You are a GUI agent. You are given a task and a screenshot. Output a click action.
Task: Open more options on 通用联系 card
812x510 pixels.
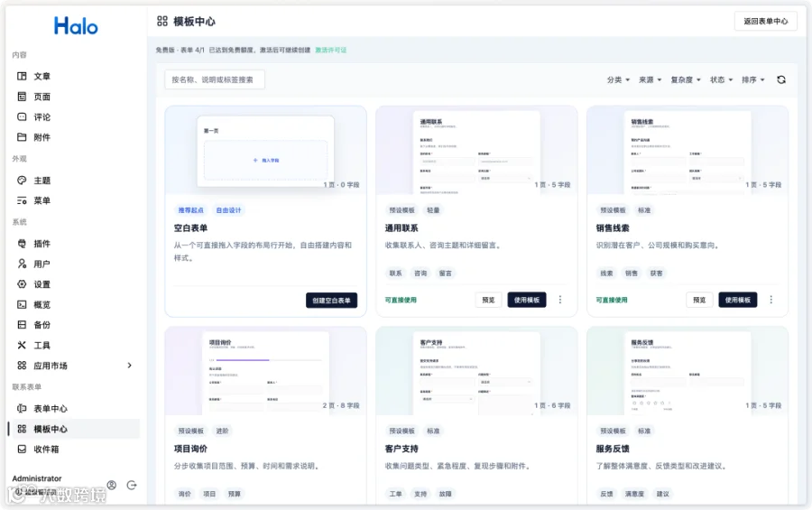(559, 300)
